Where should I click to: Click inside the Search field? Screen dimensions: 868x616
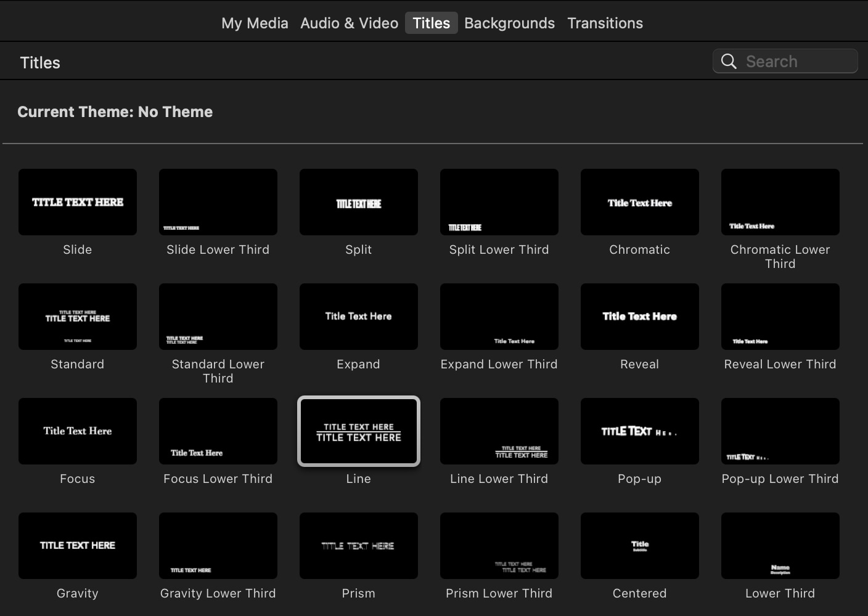point(789,61)
